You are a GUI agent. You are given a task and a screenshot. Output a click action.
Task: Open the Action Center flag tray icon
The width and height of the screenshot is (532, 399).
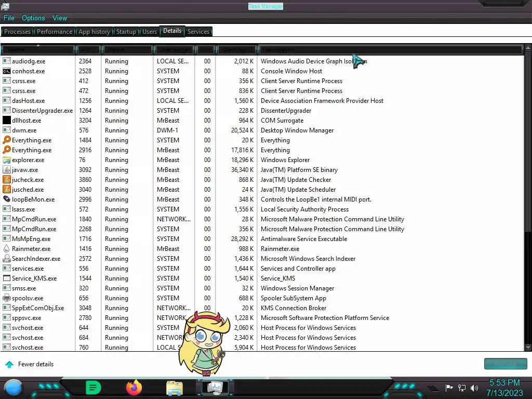click(449, 388)
